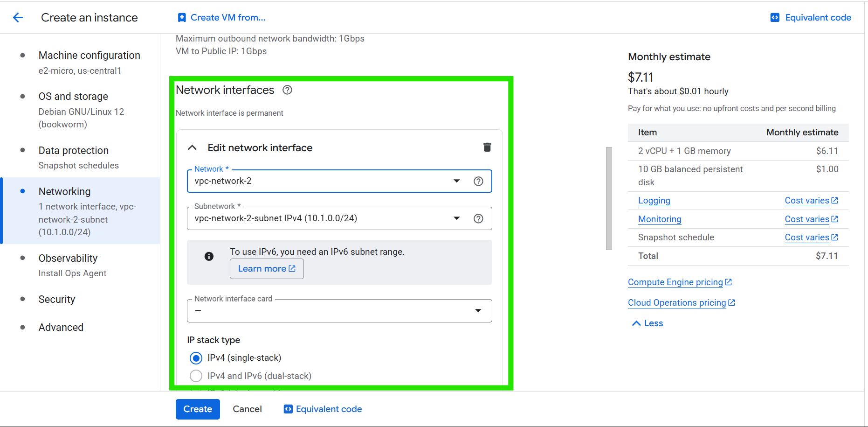This screenshot has height=427, width=868.
Task: Click the back arrow icon
Action: [18, 18]
